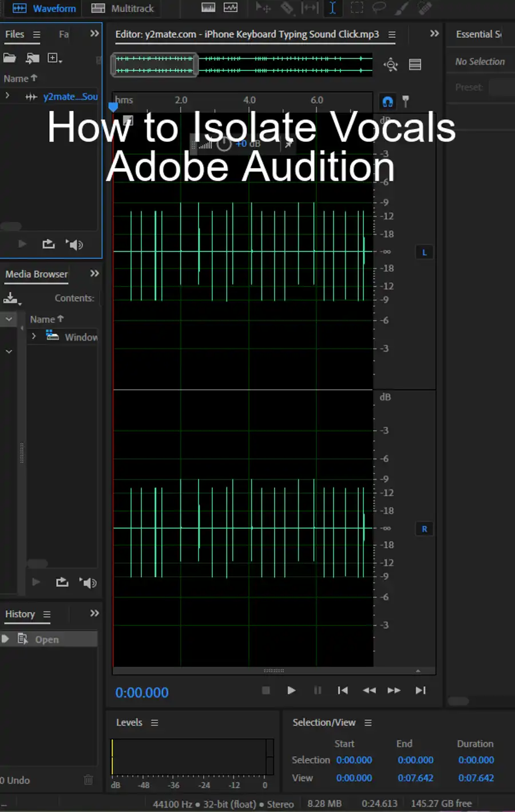Open the Selection/View panel menu
This screenshot has width=515, height=812.
click(x=368, y=723)
